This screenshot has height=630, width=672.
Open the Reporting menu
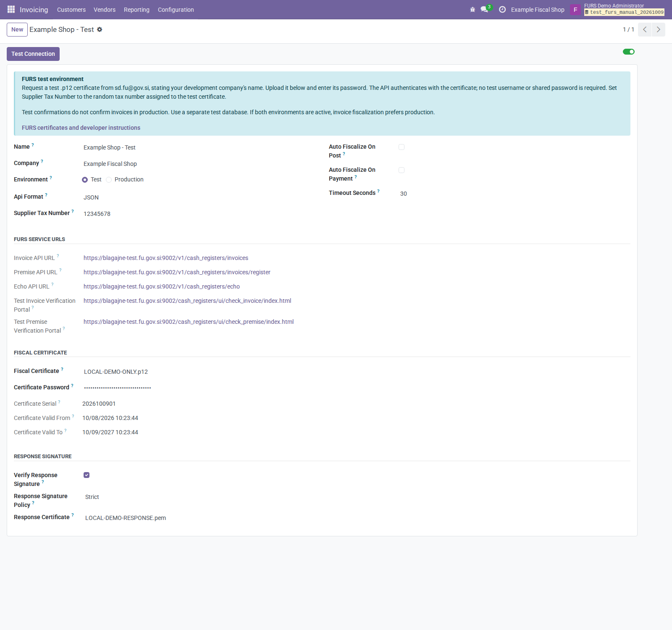click(x=136, y=10)
